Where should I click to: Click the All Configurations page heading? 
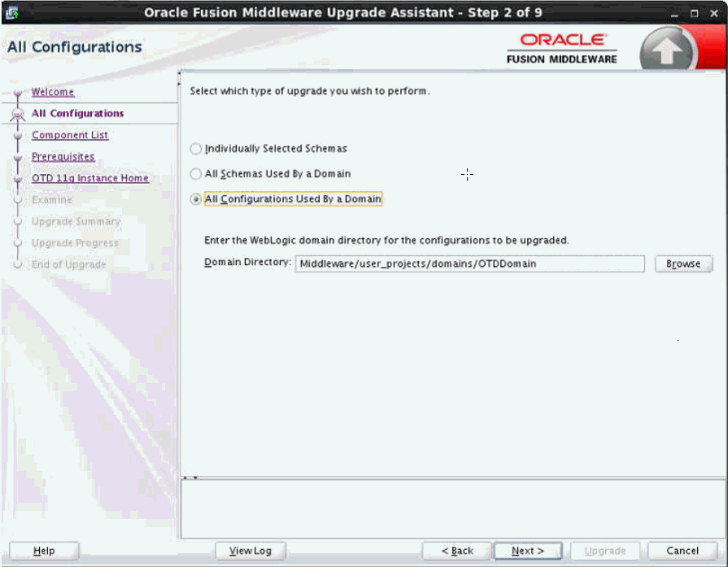(75, 47)
